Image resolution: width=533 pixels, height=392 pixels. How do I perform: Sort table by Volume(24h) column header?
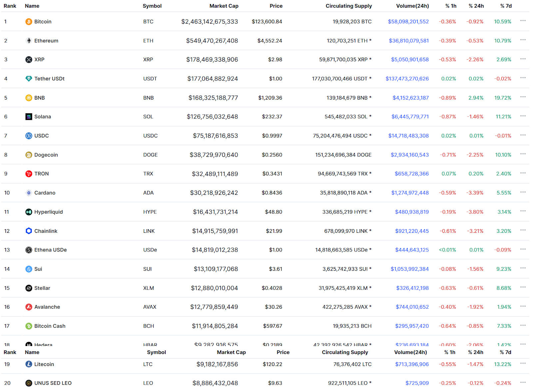point(412,6)
